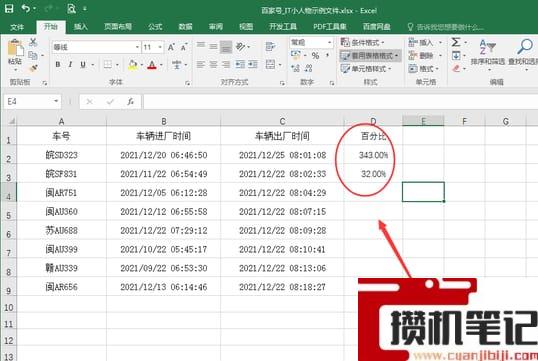Screen dimensions: 538x361
Task: Switch to the Page Layout tab
Action: click(118, 26)
